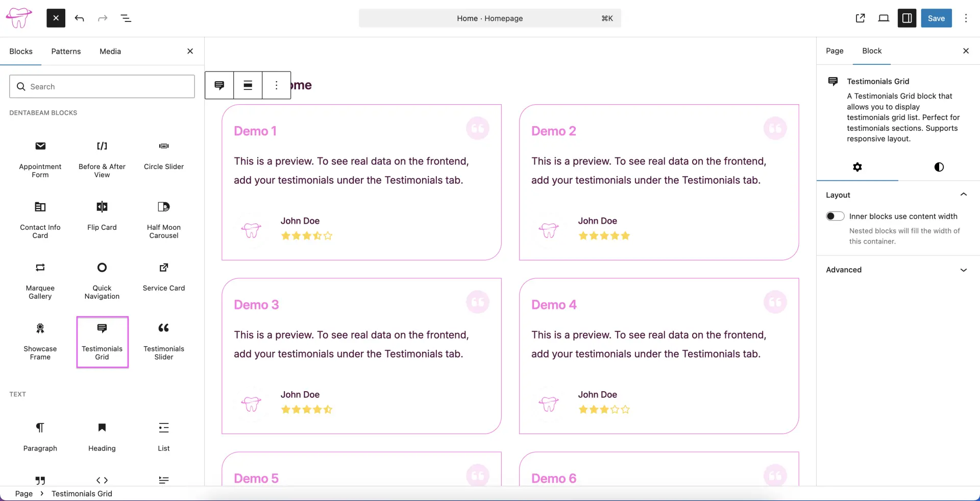This screenshot has width=980, height=501.
Task: Click the Testimonials Grid block toolbar icon
Action: [x=219, y=85]
